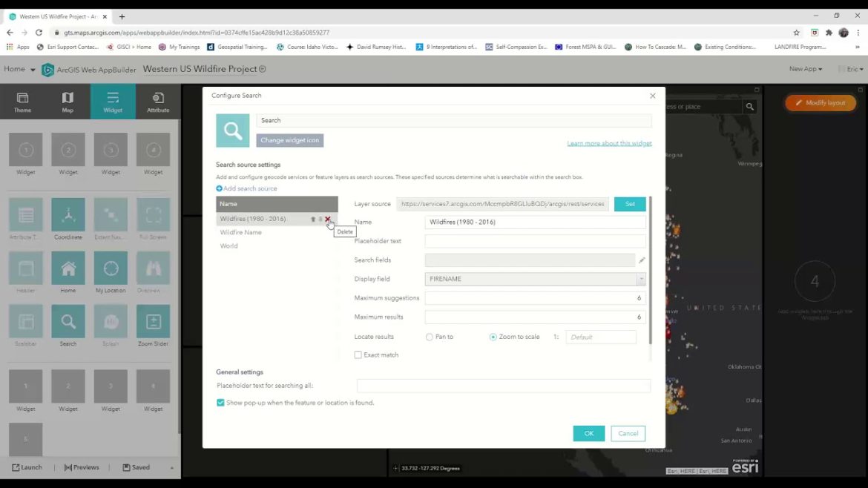Click Placeholder text for searching all field

pyautogui.click(x=504, y=386)
